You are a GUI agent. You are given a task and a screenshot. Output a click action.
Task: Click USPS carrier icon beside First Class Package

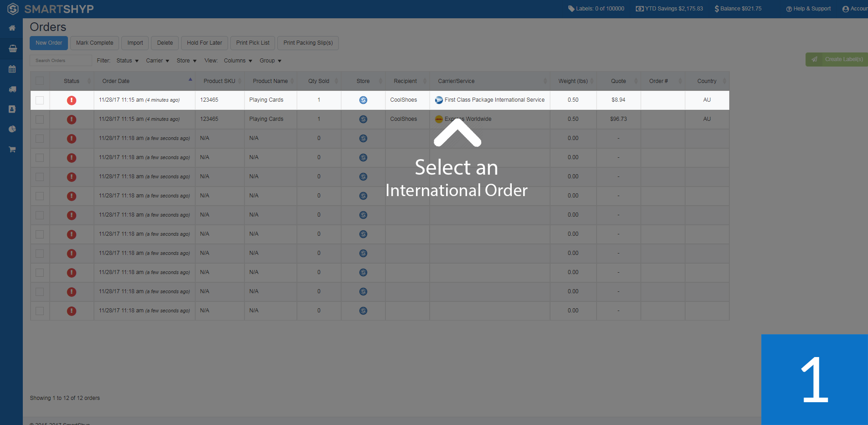(439, 100)
